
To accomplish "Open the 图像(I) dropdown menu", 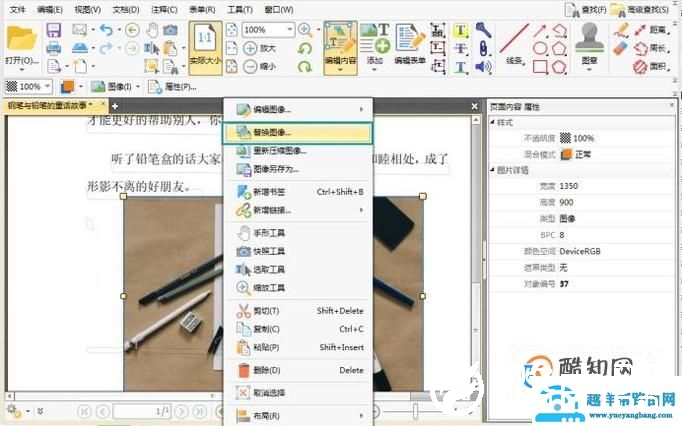I will pos(115,87).
